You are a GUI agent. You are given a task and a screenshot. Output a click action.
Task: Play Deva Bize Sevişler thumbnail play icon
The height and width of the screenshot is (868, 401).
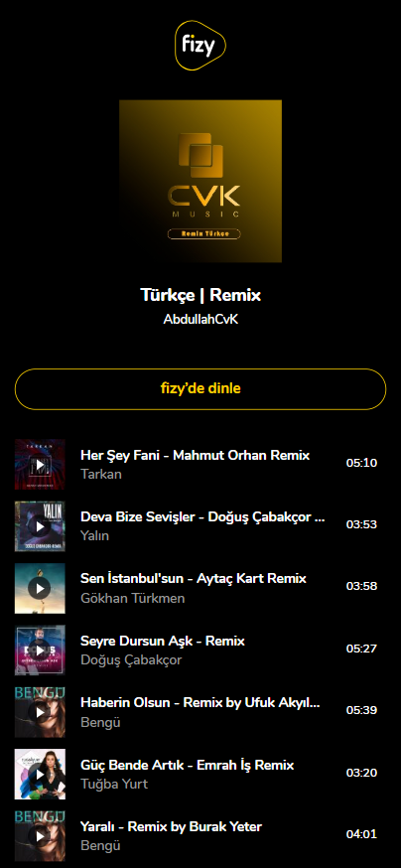point(40,526)
